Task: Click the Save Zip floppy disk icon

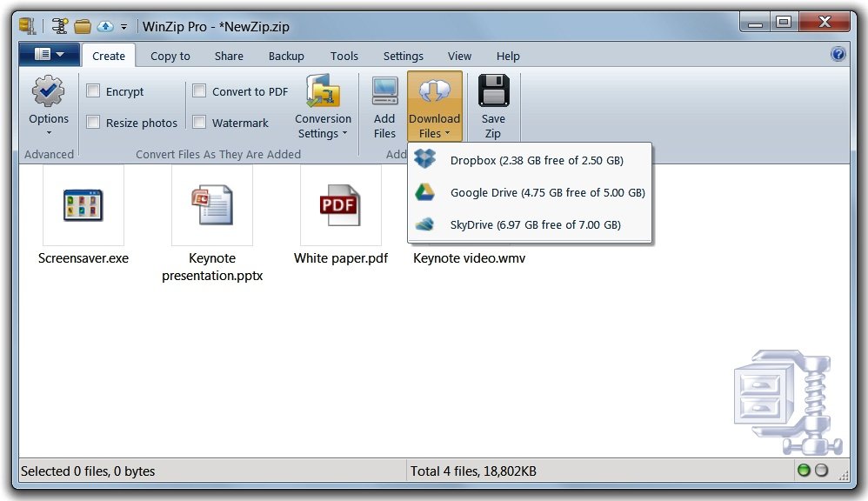Action: [x=493, y=90]
